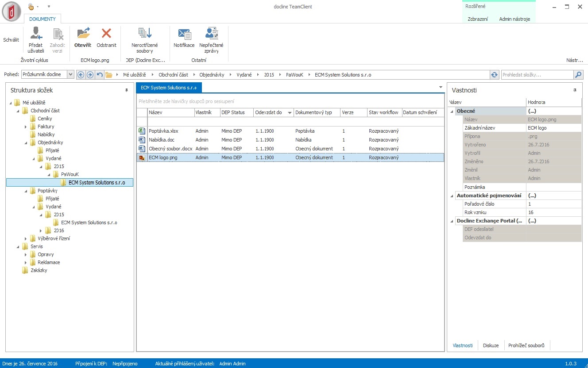Expand the Faktury folder node

(x=26, y=126)
